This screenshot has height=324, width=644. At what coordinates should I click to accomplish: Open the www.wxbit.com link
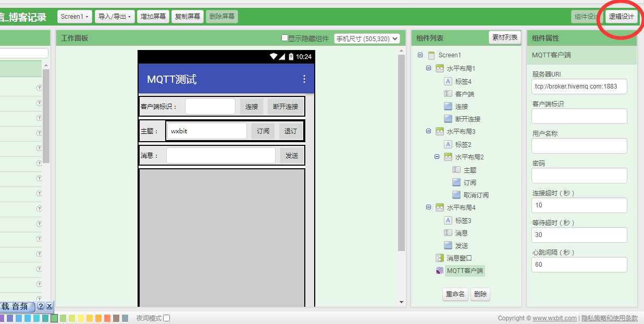554,318
